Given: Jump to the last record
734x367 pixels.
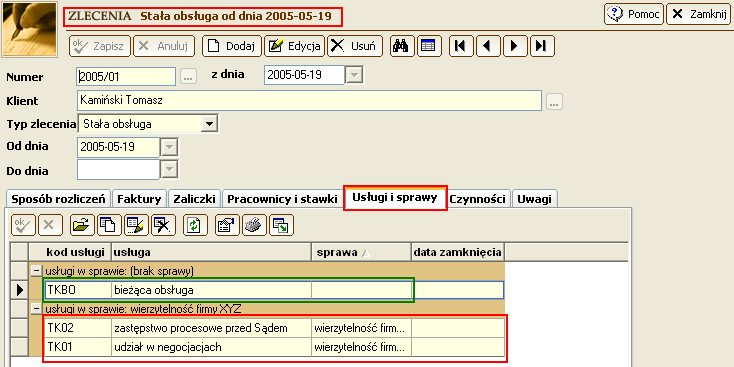Looking at the screenshot, I should 542,46.
